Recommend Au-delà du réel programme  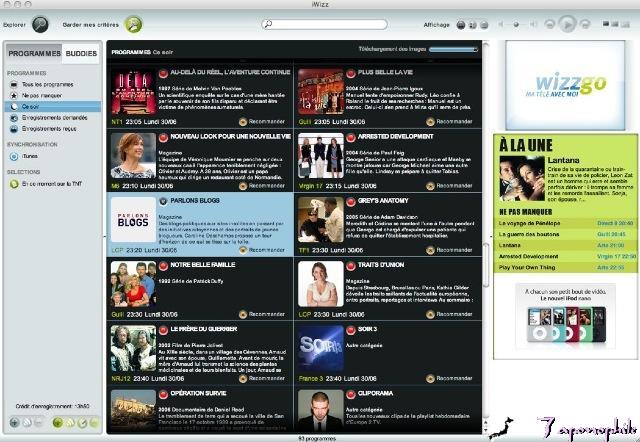click(x=262, y=122)
